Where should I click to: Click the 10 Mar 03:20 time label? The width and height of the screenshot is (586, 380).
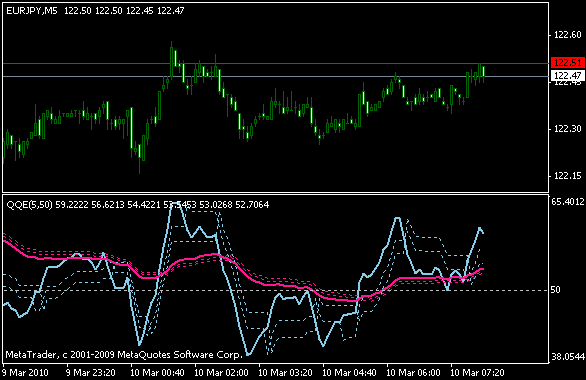[x=286, y=373]
